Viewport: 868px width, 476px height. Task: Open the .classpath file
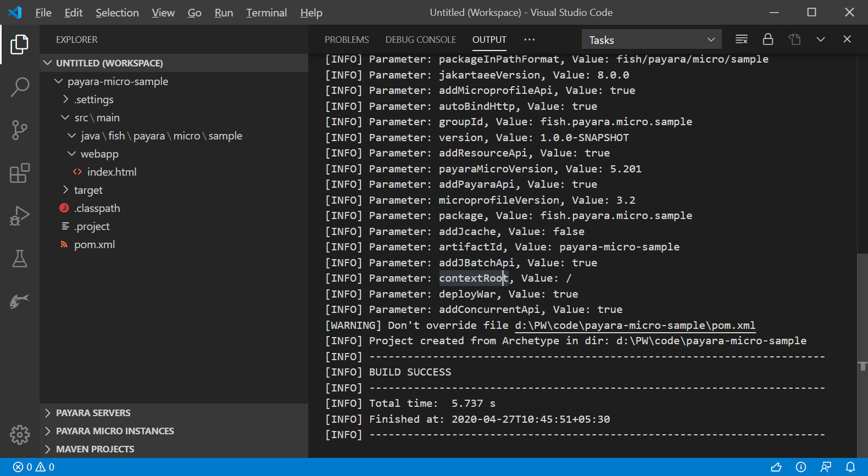tap(97, 208)
